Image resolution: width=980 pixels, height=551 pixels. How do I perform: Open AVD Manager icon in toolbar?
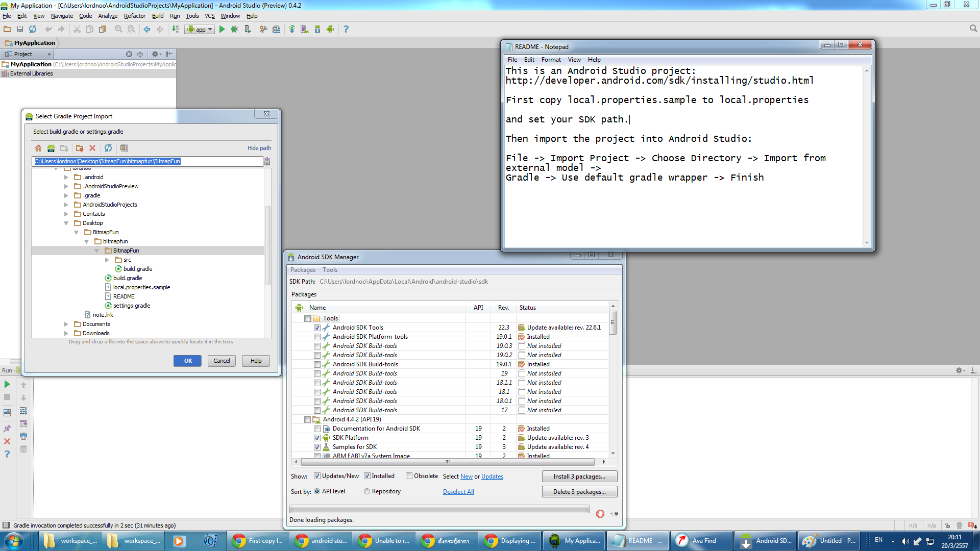(x=305, y=29)
